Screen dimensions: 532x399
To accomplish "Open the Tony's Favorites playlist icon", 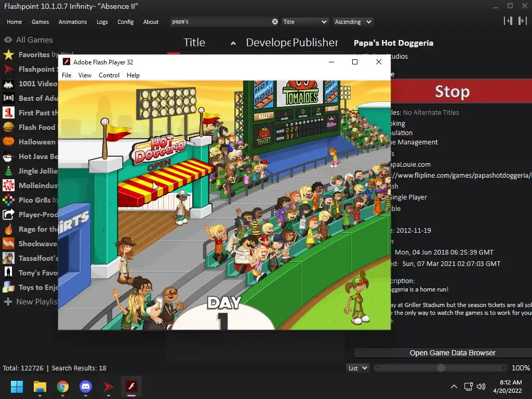I will point(8,273).
